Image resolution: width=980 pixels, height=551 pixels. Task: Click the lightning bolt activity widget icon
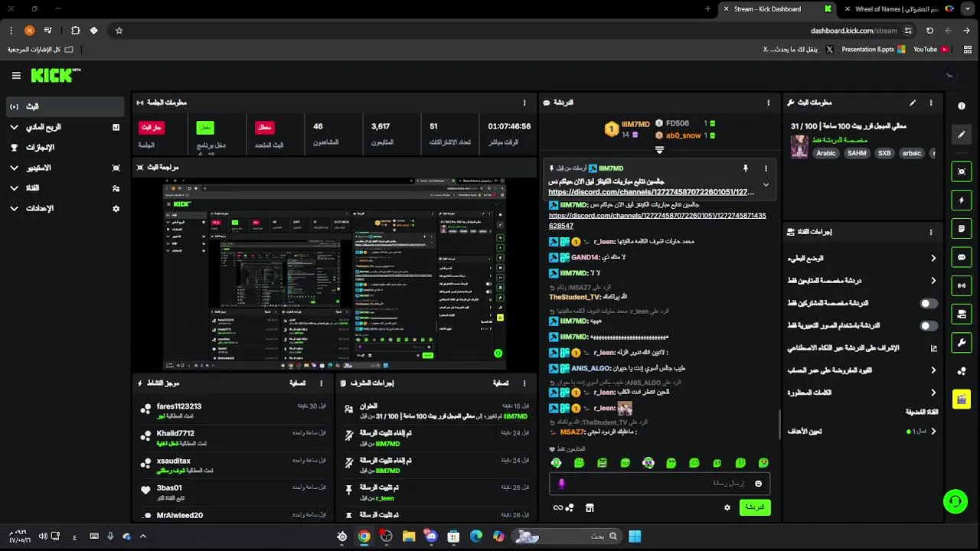coord(962,200)
